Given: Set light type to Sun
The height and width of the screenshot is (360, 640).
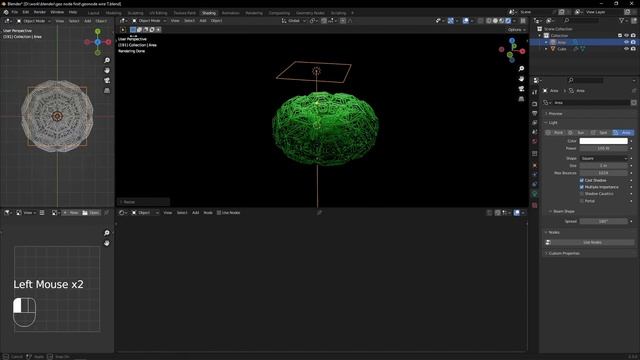Looking at the screenshot, I should pos(577,133).
